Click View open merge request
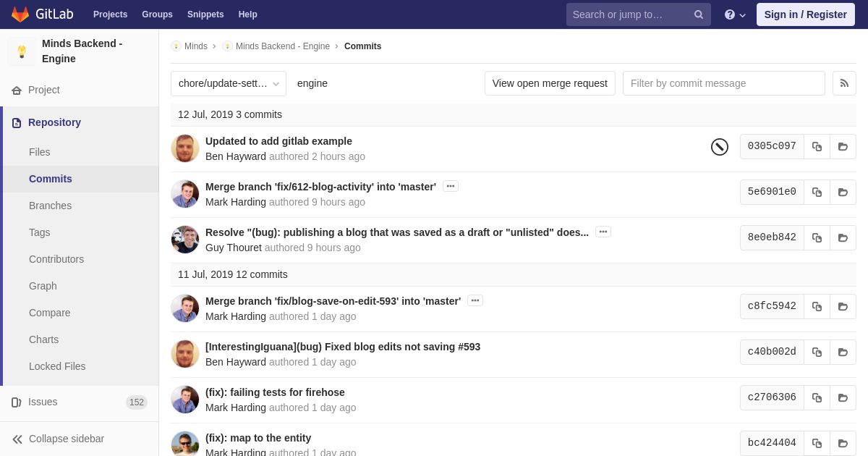 click(550, 83)
